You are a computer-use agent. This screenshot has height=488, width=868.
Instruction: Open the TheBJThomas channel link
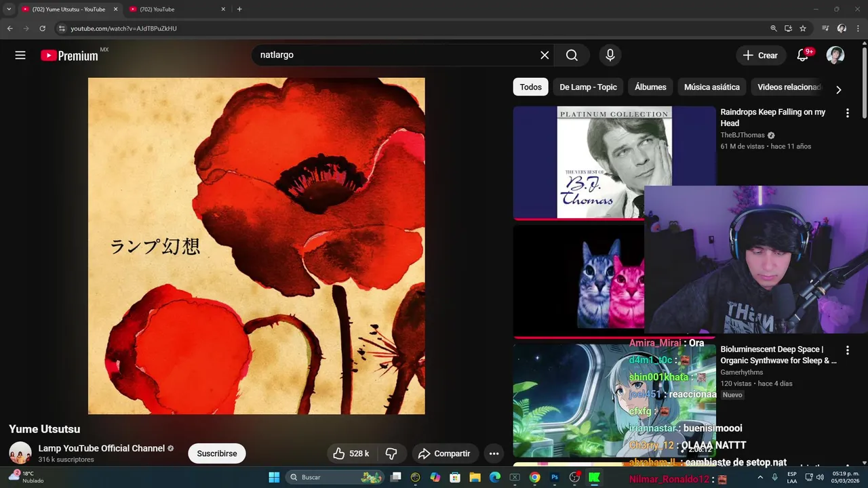point(743,135)
